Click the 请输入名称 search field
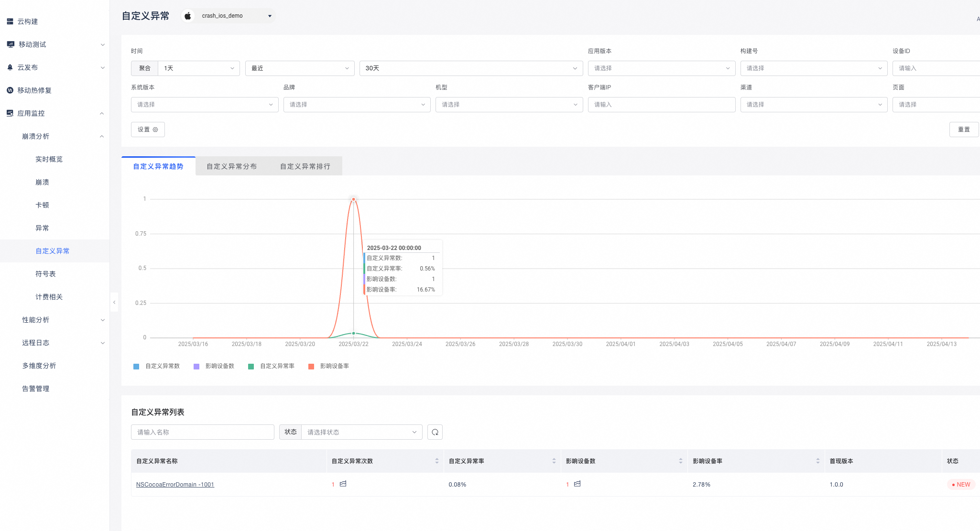The image size is (980, 531). (202, 432)
